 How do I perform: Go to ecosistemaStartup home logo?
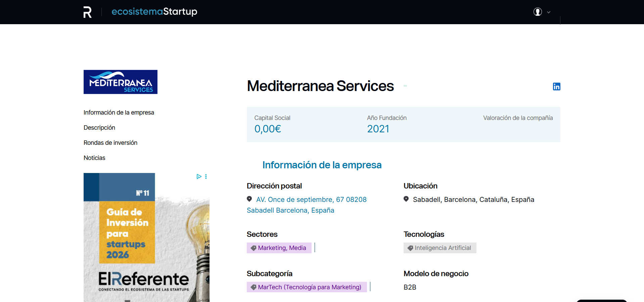(x=154, y=12)
